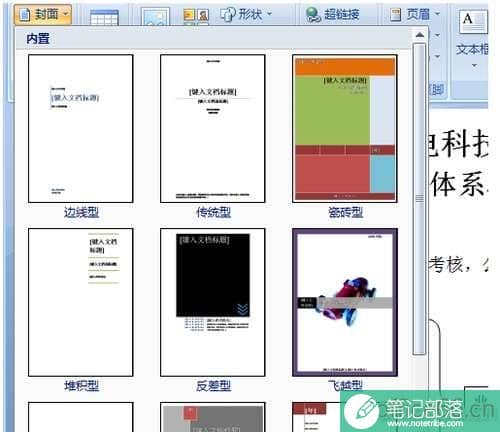Click the 反差型 label
500x432 pixels.
[213, 386]
